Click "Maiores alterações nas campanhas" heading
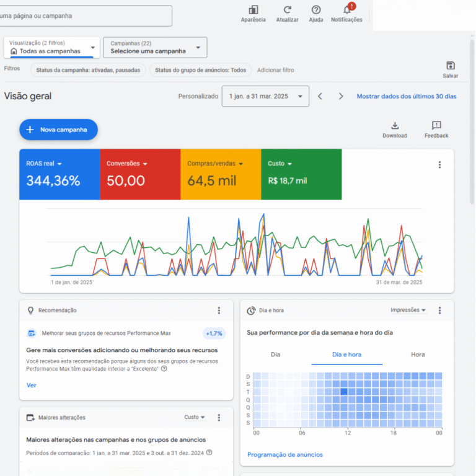 click(116, 439)
